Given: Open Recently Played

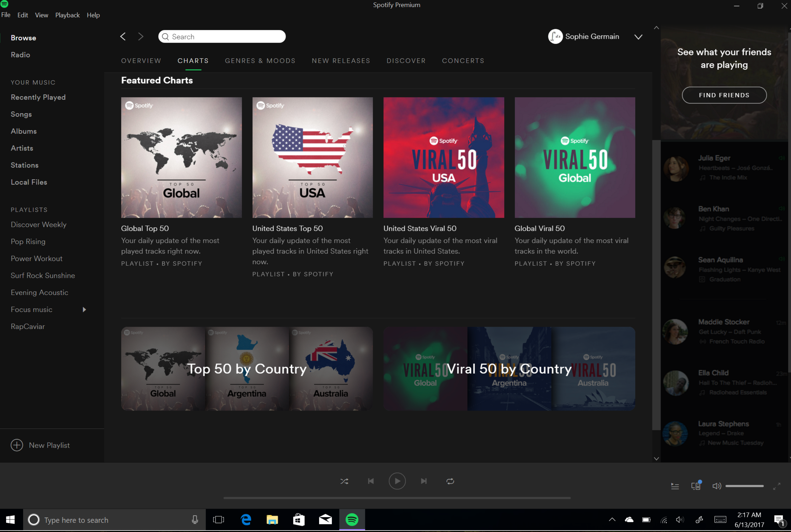Looking at the screenshot, I should click(38, 97).
